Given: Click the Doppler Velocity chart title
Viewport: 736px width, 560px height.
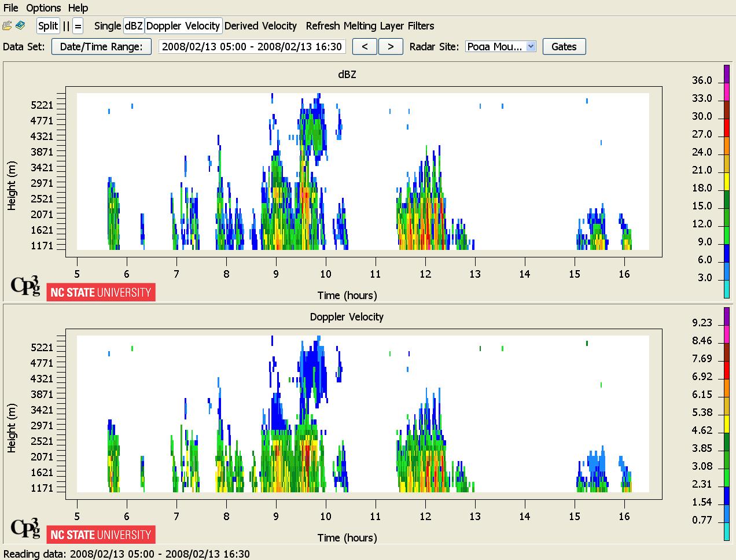Looking at the screenshot, I should coord(347,317).
